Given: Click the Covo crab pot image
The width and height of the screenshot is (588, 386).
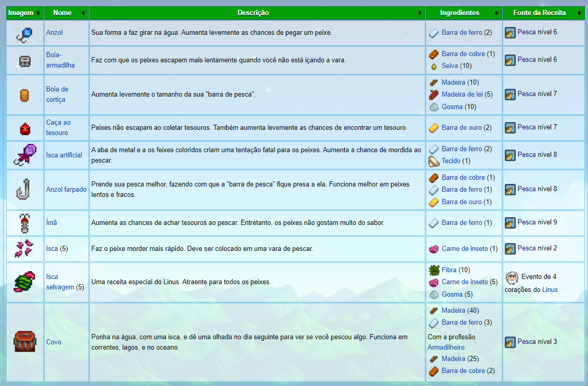Looking at the screenshot, I should point(25,341).
